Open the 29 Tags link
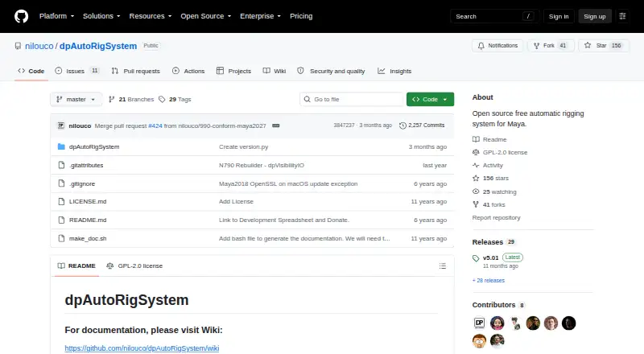This screenshot has height=354, width=644. click(x=175, y=100)
